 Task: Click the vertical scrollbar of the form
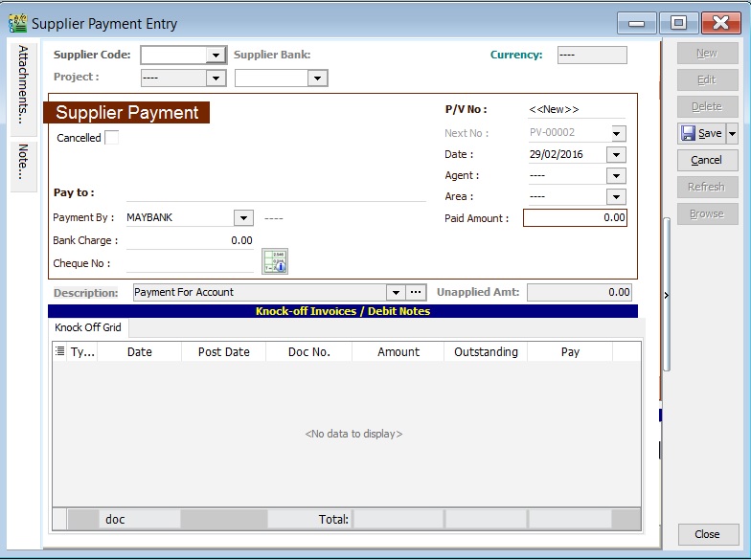666,287
